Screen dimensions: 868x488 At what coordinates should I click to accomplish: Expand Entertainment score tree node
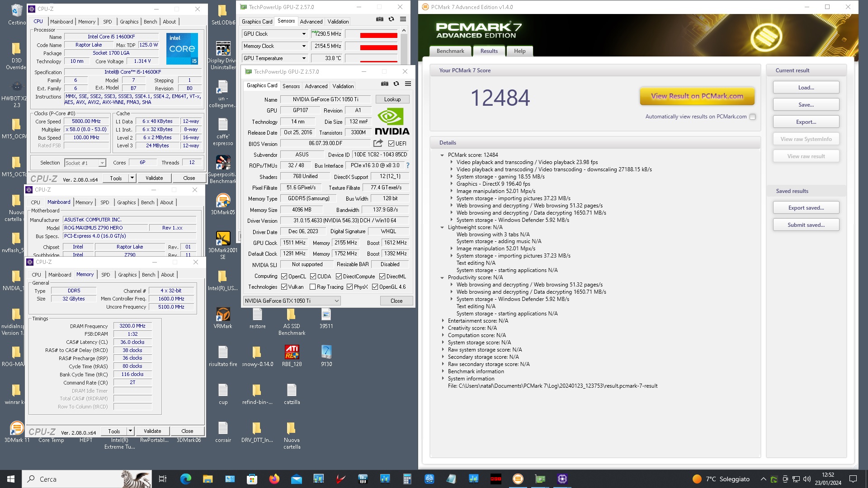[443, 321]
